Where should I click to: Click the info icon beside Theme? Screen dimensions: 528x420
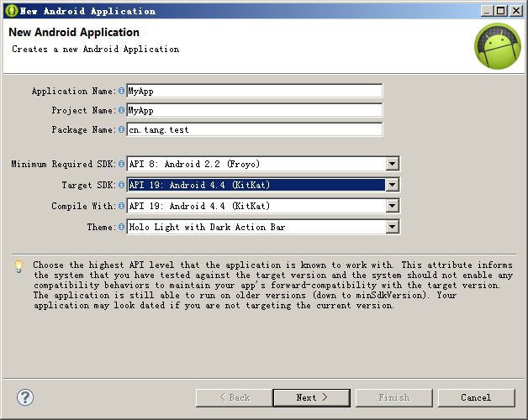click(122, 227)
